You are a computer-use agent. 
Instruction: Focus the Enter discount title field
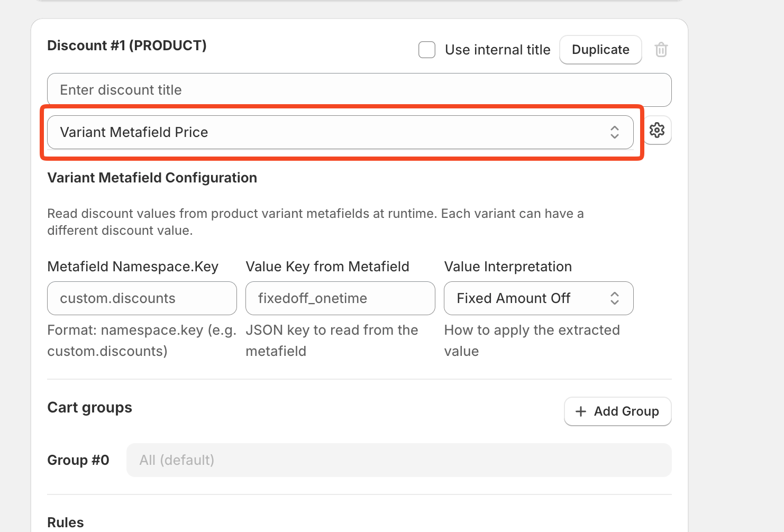pyautogui.click(x=359, y=90)
